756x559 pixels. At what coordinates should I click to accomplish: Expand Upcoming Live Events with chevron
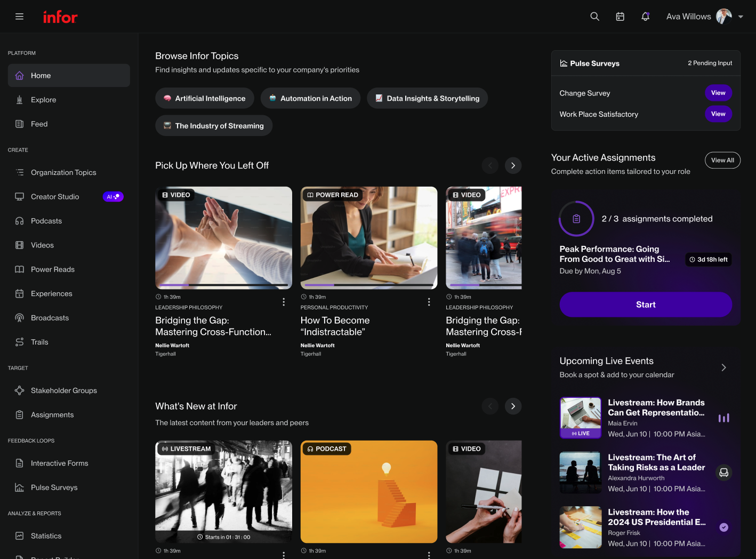click(x=723, y=368)
